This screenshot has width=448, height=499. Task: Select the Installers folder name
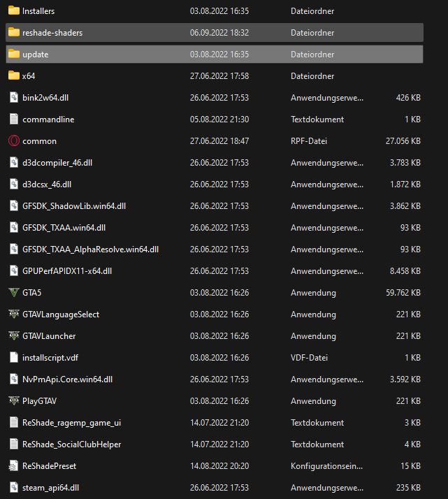(x=38, y=11)
